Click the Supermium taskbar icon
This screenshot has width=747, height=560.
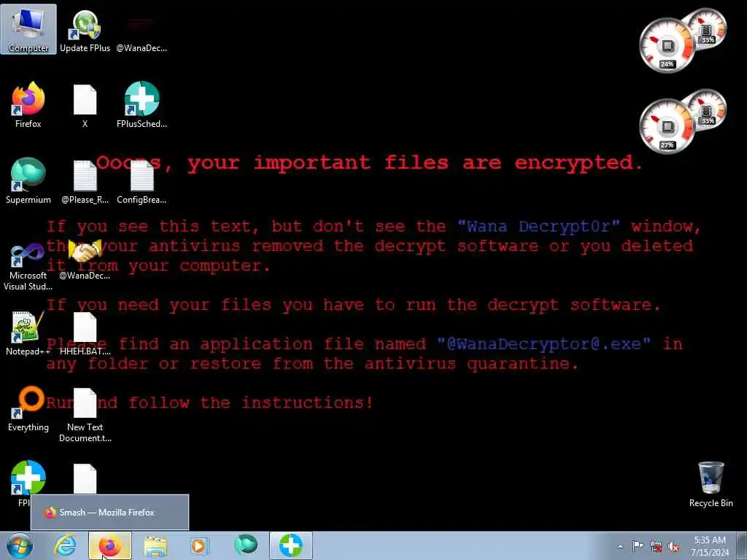246,545
